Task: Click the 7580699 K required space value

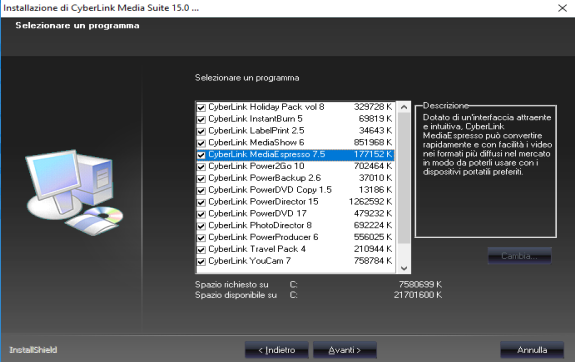Action: pyautogui.click(x=420, y=284)
